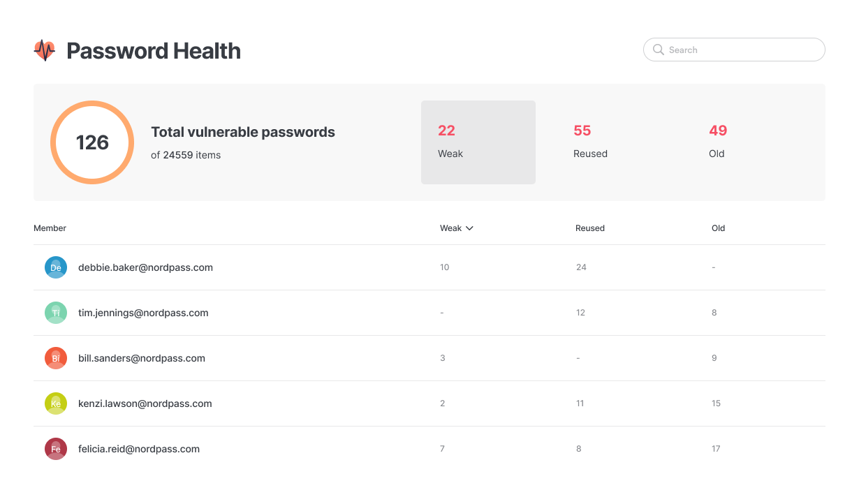Click kenzi.lawson's reused count 11

coord(580,403)
